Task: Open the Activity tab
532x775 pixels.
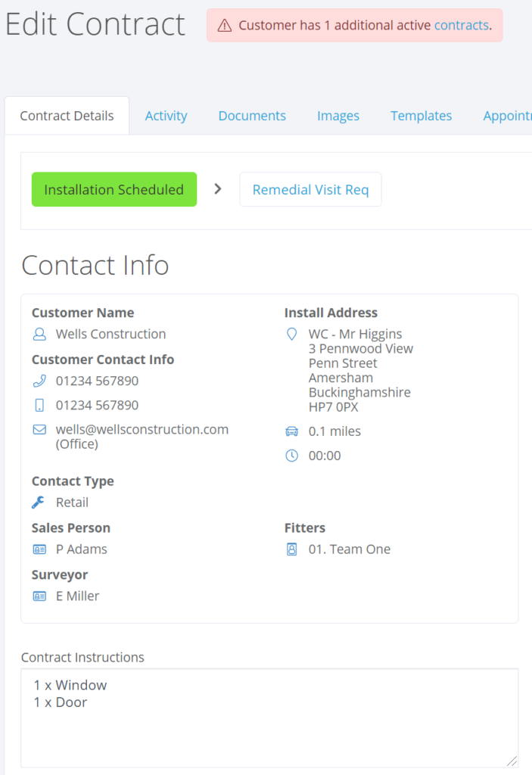Action: click(166, 116)
